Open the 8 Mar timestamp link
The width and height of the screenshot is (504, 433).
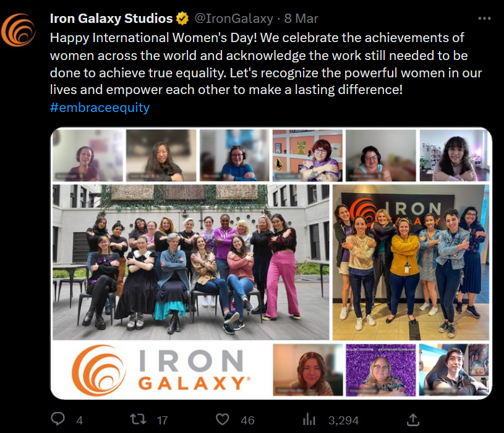[302, 19]
